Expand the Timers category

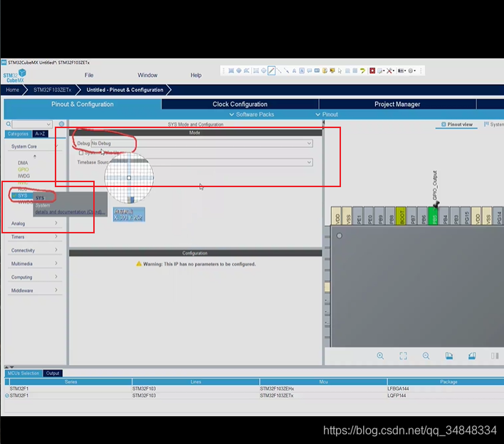pos(33,237)
